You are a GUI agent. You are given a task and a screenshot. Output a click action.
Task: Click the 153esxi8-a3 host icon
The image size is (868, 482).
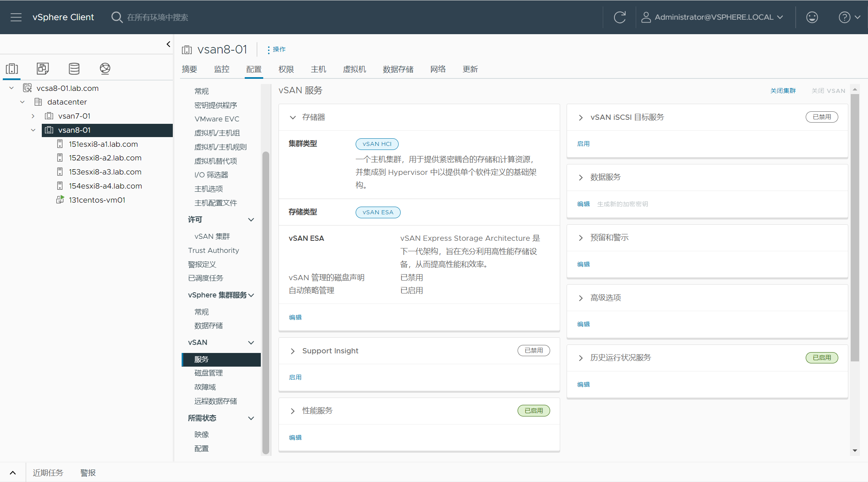pyautogui.click(x=60, y=172)
